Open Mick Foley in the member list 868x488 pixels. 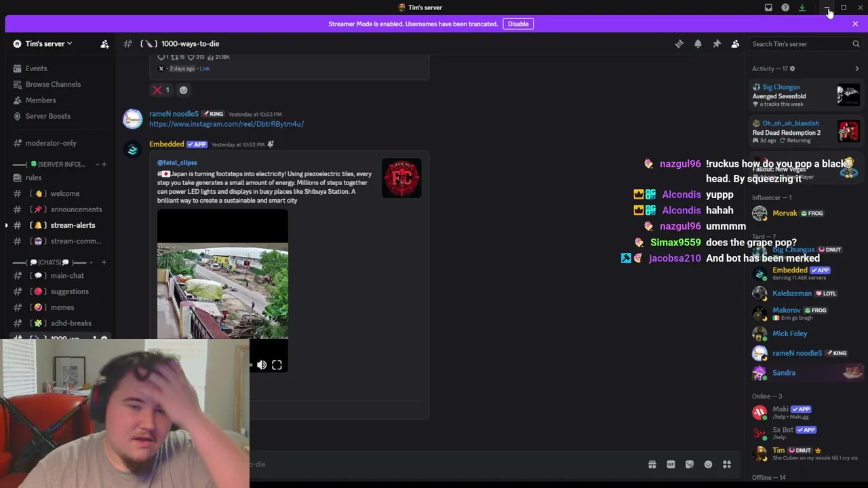coord(806,333)
